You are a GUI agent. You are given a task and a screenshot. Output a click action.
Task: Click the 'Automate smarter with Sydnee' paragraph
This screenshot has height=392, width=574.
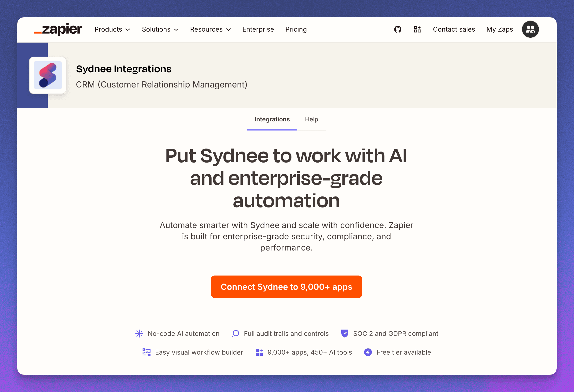tap(286, 236)
